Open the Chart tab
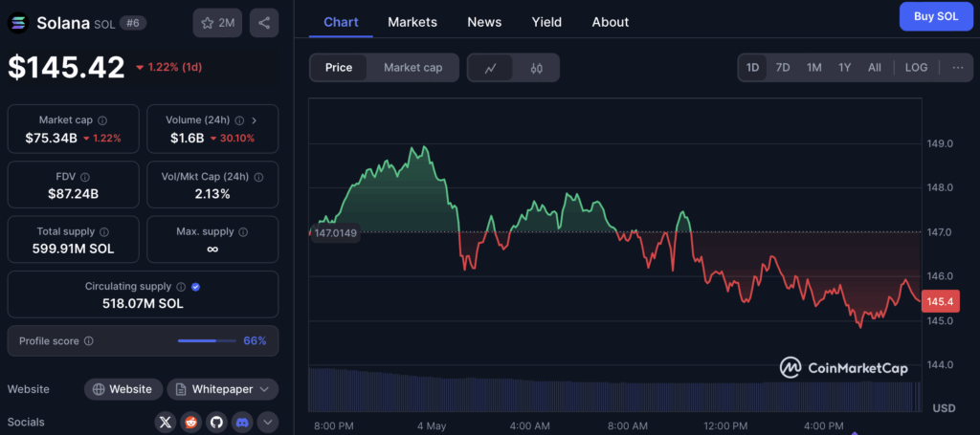Viewport: 980px width, 435px height. coord(341,22)
